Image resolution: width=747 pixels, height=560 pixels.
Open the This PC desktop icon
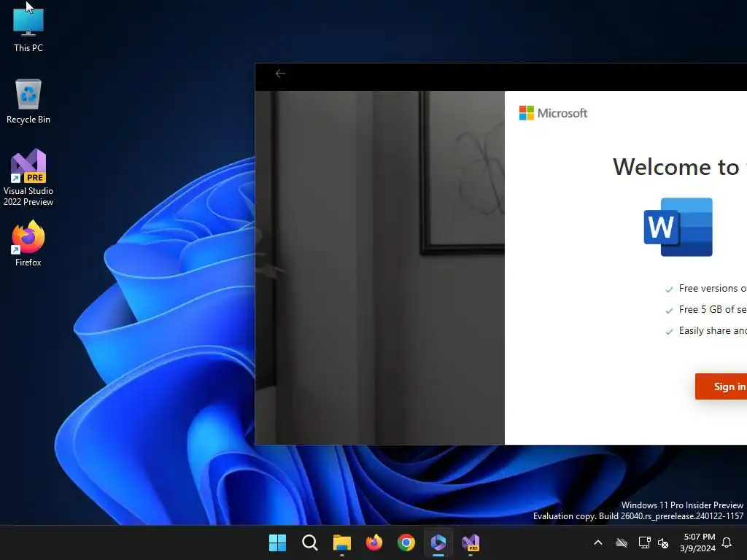click(x=28, y=28)
